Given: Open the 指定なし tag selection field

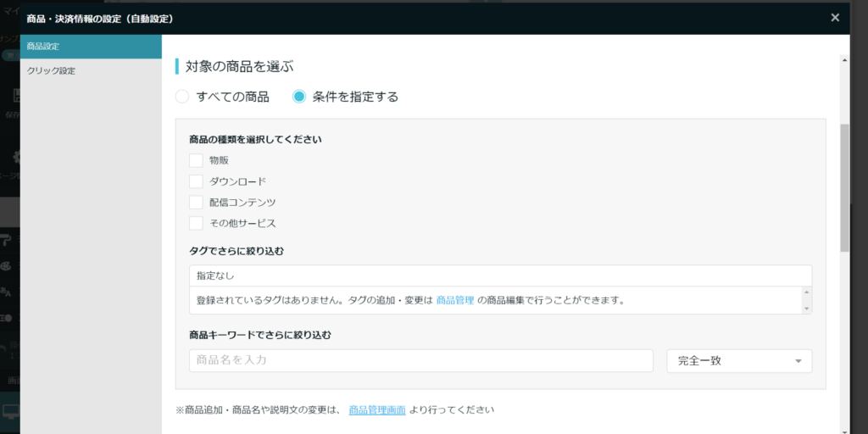Looking at the screenshot, I should pyautogui.click(x=500, y=275).
